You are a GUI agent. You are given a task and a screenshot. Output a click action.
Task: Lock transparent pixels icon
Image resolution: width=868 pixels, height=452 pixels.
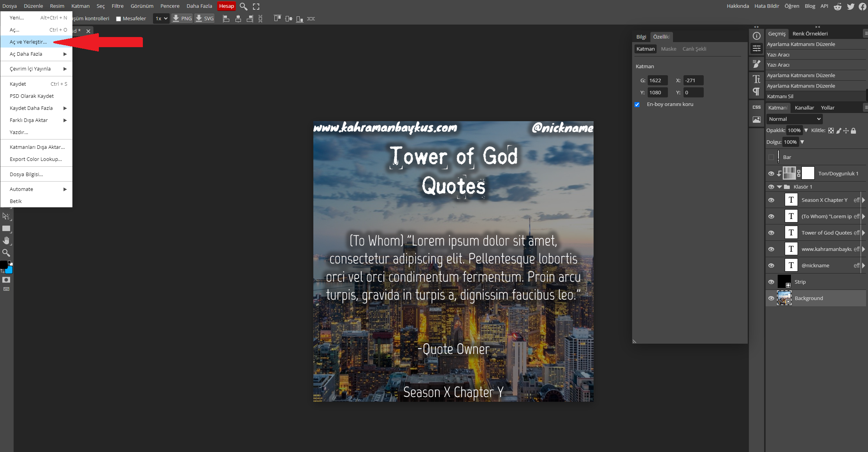coord(831,131)
